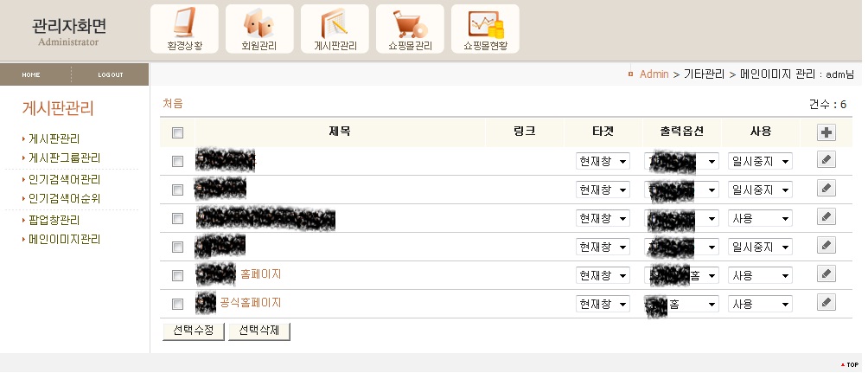Click the LOGOUT link
This screenshot has width=868, height=373.
[111, 74]
